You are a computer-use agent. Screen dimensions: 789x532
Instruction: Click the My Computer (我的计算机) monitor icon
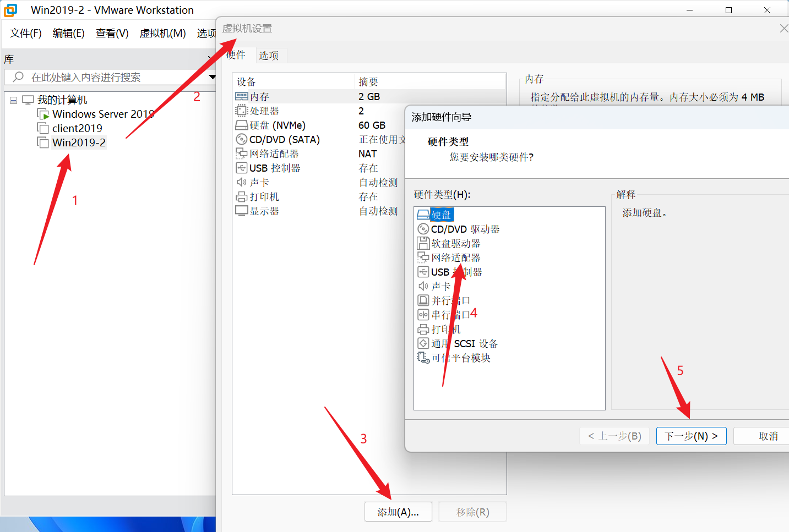[28, 100]
